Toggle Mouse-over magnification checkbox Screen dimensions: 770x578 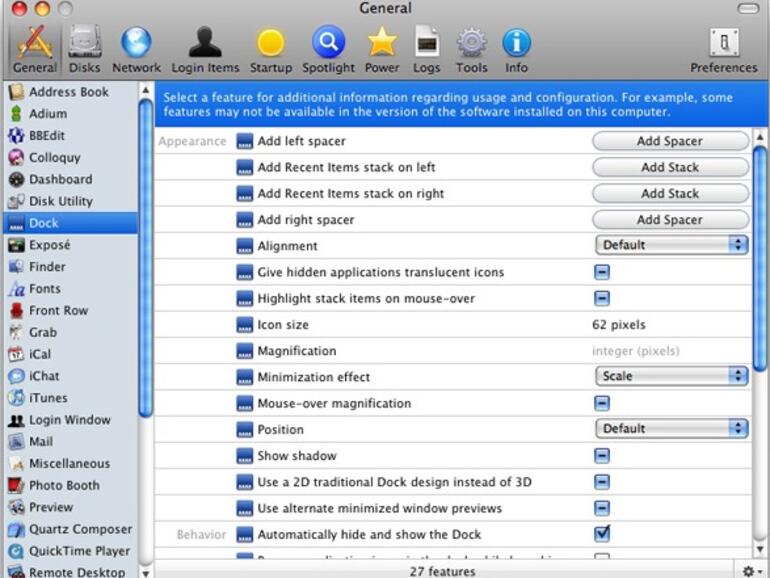(602, 403)
